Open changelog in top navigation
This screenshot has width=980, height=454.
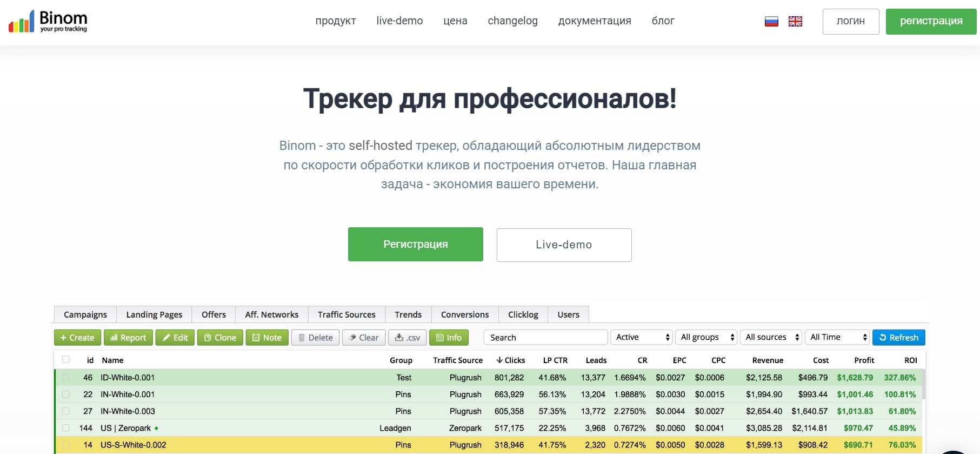click(512, 21)
